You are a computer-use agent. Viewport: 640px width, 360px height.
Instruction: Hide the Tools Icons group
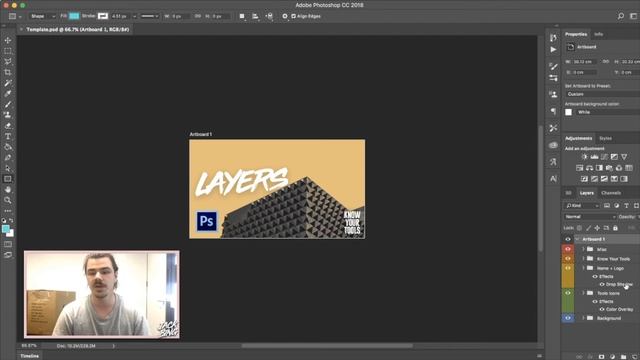(568, 293)
